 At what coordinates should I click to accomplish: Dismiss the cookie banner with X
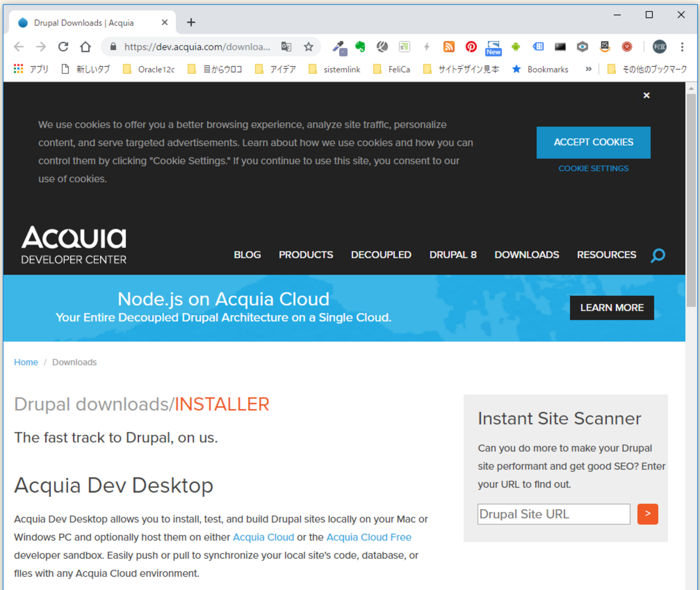click(646, 95)
